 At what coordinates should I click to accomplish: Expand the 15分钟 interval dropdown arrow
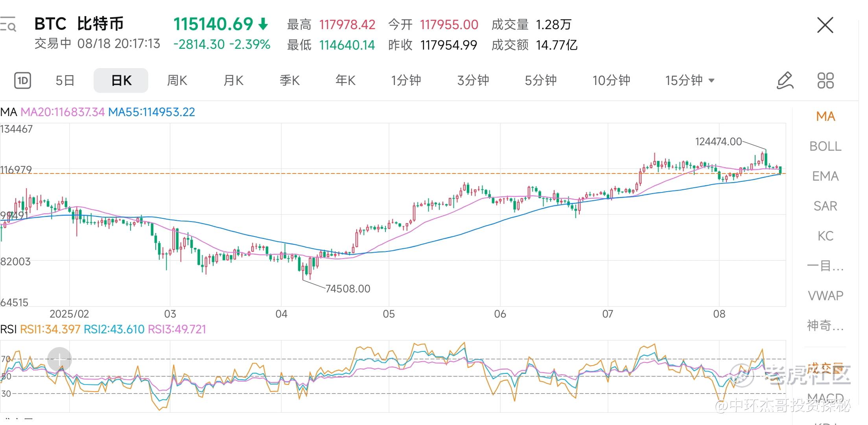pyautogui.click(x=711, y=81)
